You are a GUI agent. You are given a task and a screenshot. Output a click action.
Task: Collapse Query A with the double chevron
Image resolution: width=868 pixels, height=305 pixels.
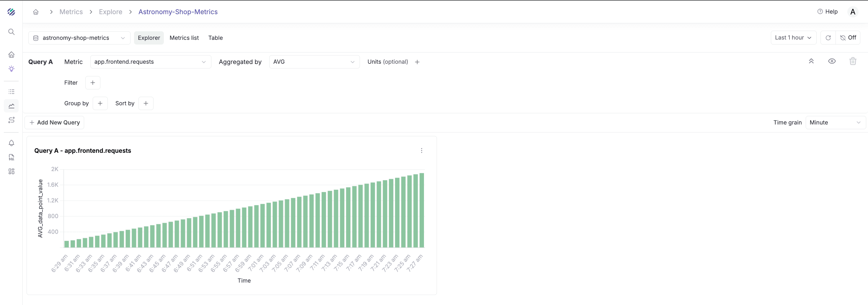coord(811,61)
